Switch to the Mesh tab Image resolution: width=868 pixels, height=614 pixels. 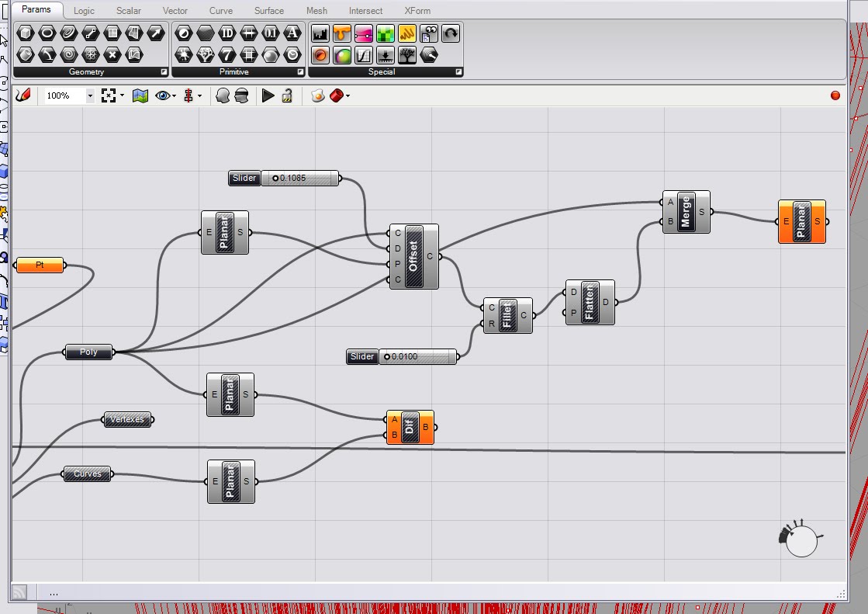pos(316,11)
